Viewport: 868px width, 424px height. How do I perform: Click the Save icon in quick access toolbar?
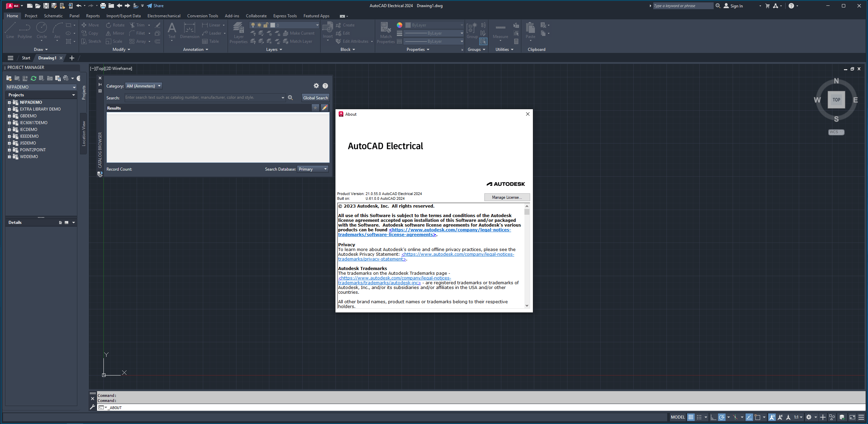tap(46, 6)
